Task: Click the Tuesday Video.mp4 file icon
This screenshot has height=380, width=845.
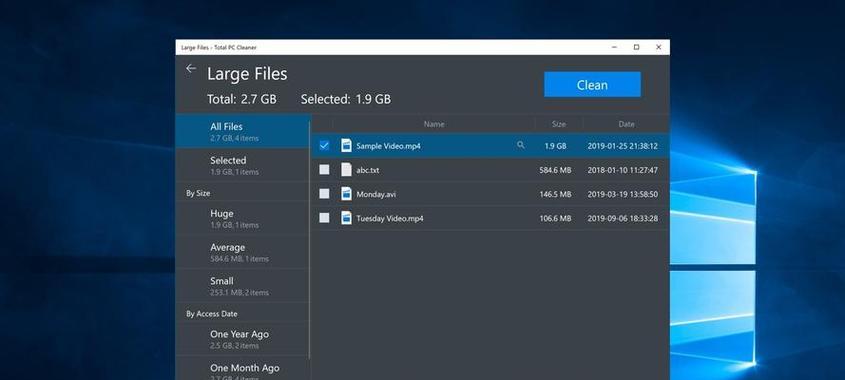Action: (347, 218)
